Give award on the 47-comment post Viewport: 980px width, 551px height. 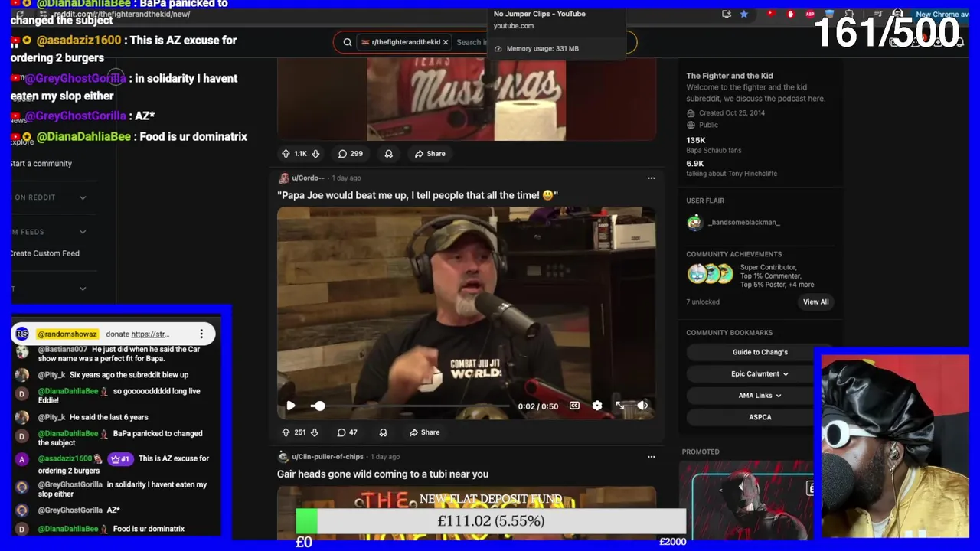click(x=384, y=432)
